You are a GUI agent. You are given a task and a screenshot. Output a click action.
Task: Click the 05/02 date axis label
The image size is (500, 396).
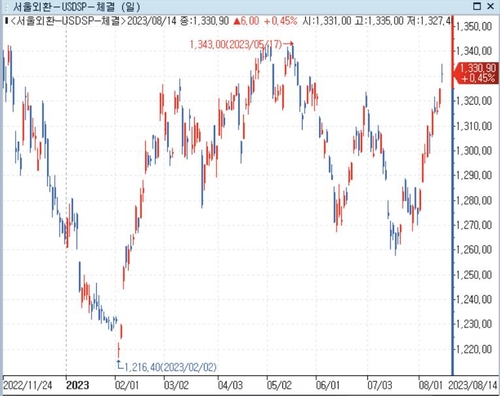point(279,385)
